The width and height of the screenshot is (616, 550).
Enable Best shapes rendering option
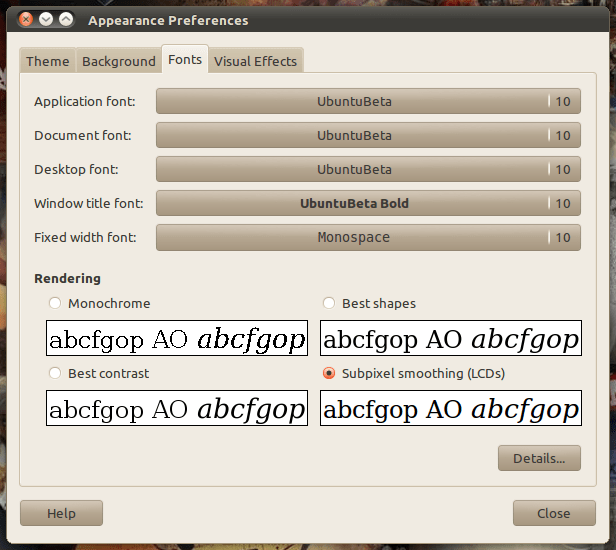tap(329, 303)
